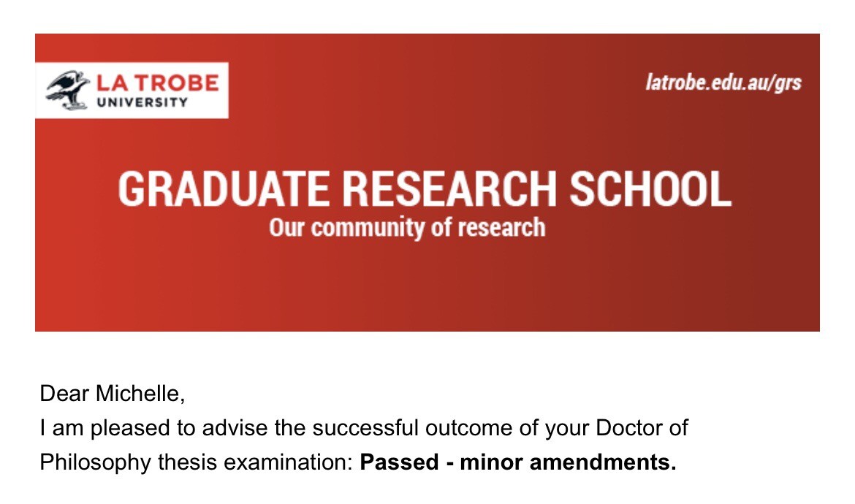Click the empty red area below the tagline
Viewport: 855px width, 504px height.
(425, 286)
